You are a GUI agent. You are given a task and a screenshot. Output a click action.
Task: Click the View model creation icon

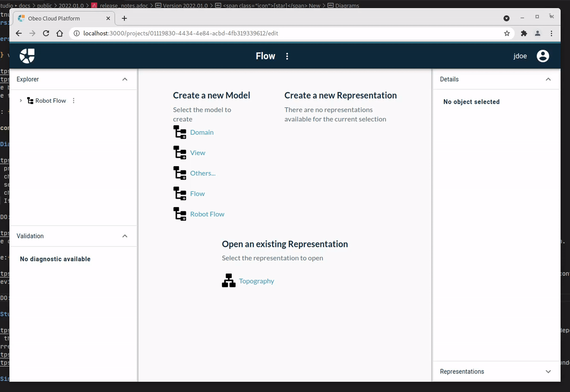pos(179,152)
